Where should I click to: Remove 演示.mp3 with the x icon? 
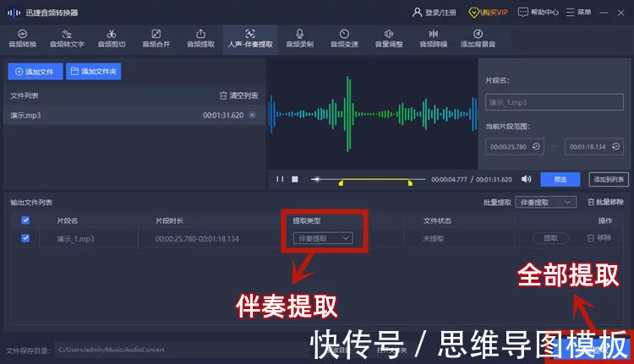click(252, 115)
